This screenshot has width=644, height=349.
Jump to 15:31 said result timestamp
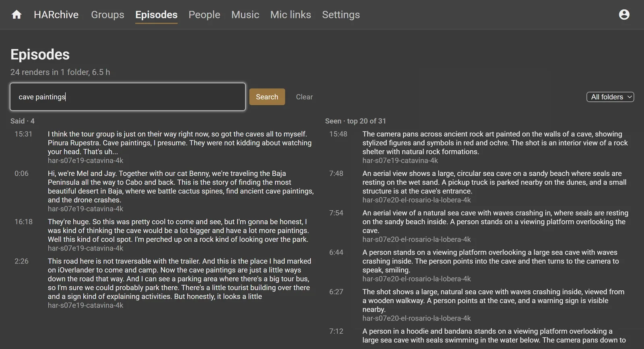(x=23, y=134)
